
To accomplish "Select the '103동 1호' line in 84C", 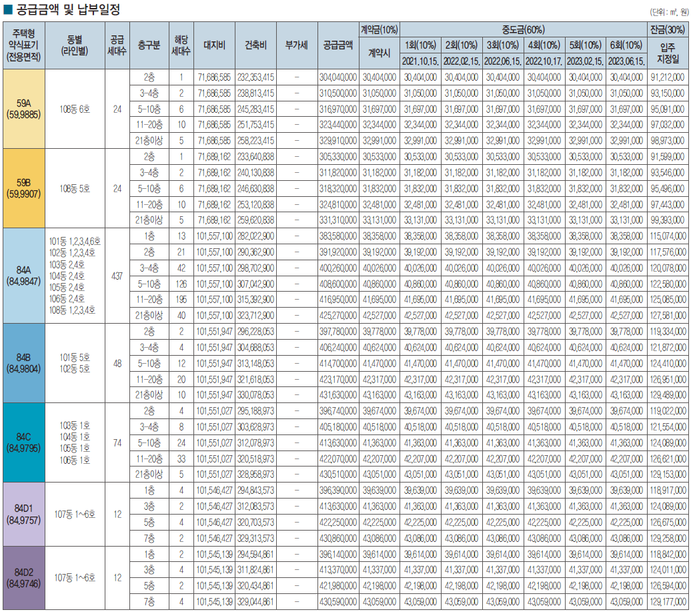I will point(75,426).
